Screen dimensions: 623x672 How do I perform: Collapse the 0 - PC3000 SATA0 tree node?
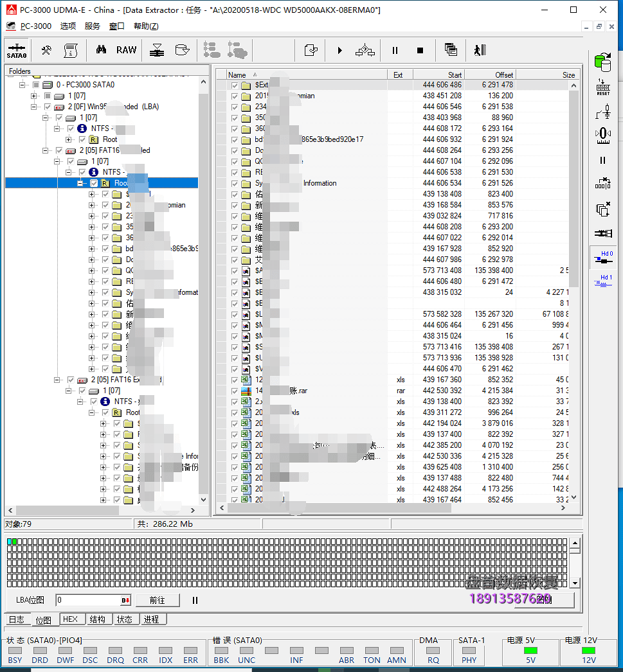pyautogui.click(x=22, y=84)
